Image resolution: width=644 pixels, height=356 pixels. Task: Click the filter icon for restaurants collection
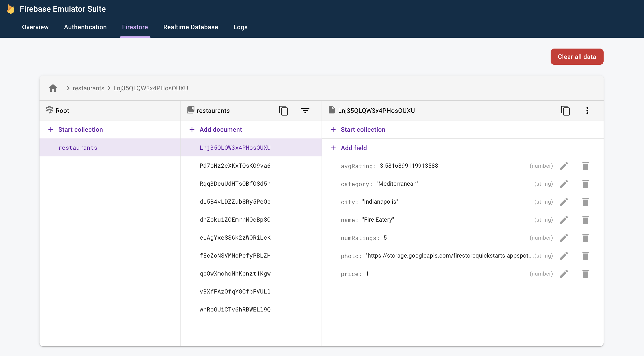pos(305,111)
